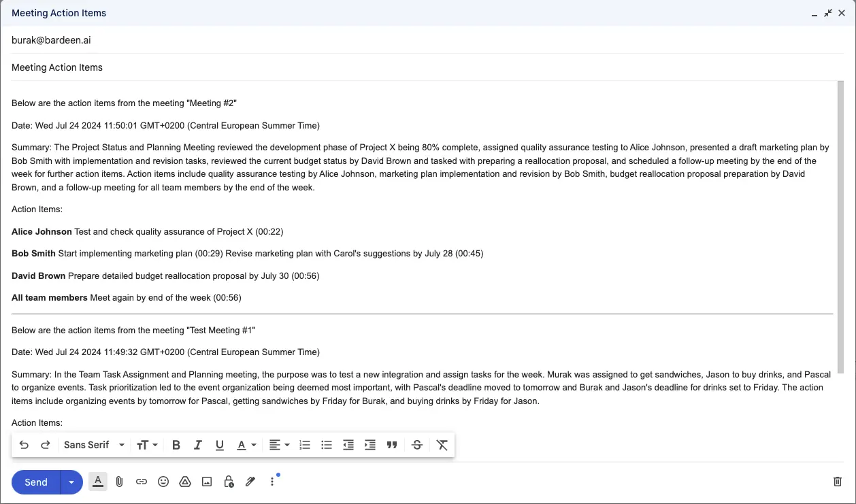Click the line mentioning "Test Meeting #1"
This screenshot has height=504, width=856.
(133, 331)
